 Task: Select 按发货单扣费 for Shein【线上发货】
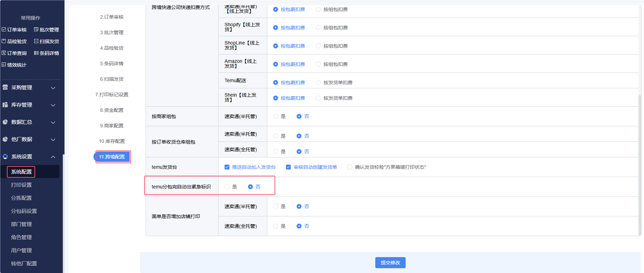(318, 98)
